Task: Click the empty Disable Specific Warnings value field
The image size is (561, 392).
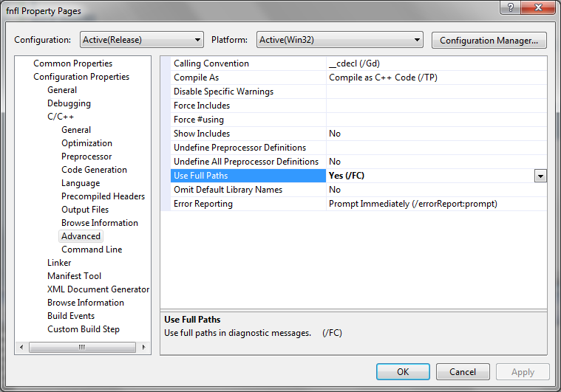Action: pos(437,92)
